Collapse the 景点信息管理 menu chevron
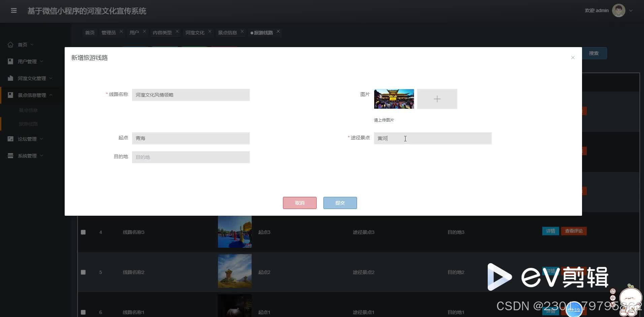Viewport: 644px width, 317px height. [x=51, y=95]
